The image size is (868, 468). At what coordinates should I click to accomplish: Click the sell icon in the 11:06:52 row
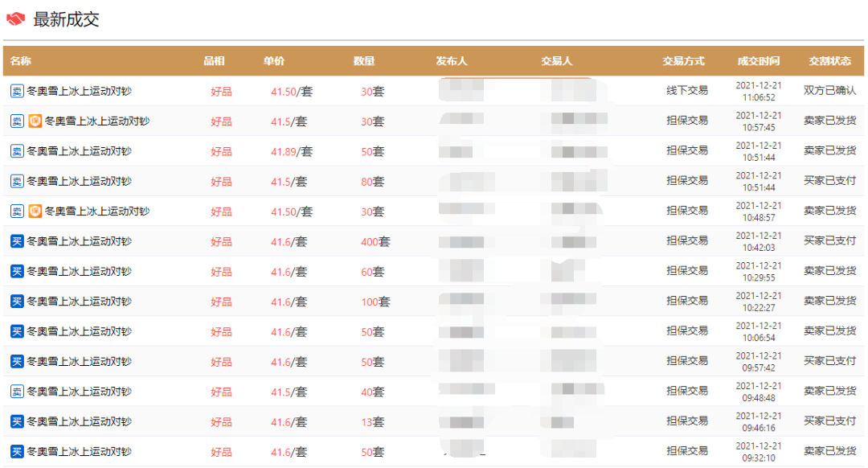(17, 91)
